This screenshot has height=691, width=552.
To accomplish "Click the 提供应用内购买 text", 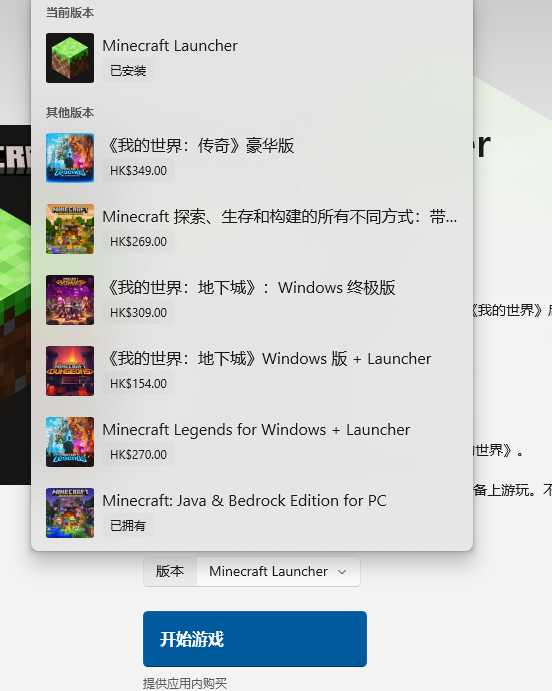I will pyautogui.click(x=185, y=684).
